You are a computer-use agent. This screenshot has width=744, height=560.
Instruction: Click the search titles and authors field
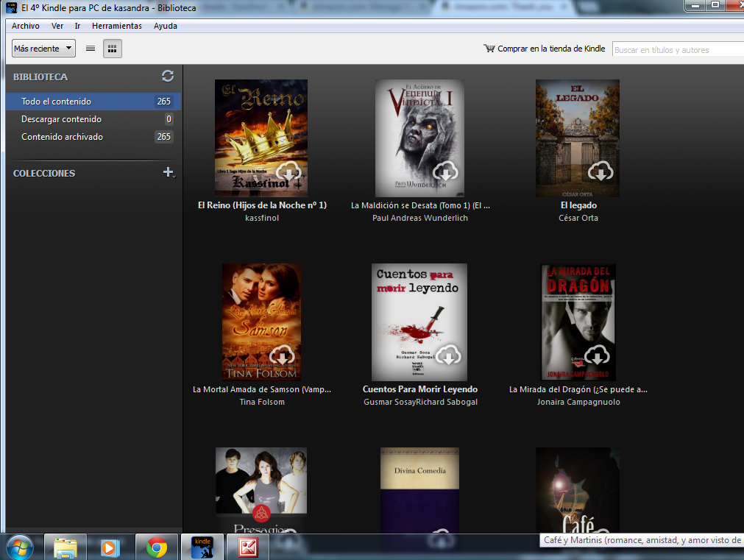click(x=678, y=49)
